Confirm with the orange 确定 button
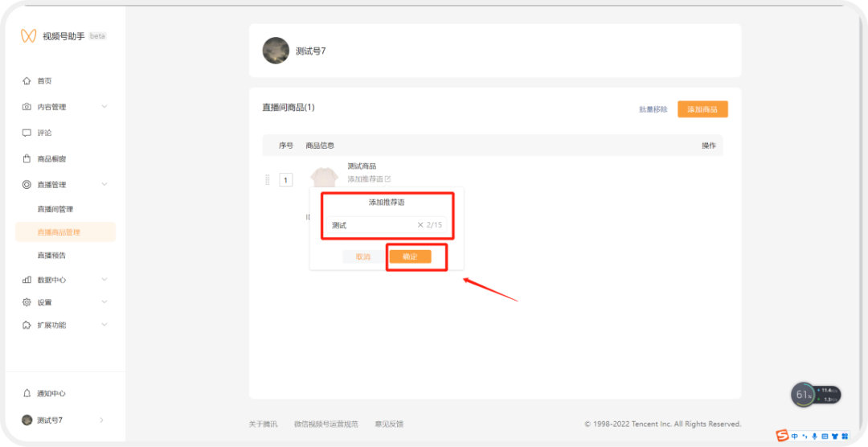 click(410, 256)
